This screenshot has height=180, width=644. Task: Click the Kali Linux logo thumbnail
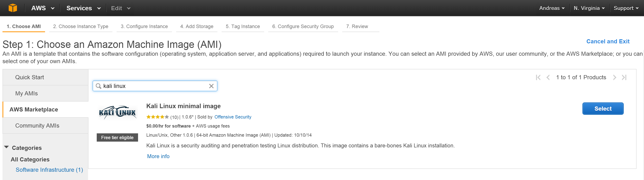117,112
